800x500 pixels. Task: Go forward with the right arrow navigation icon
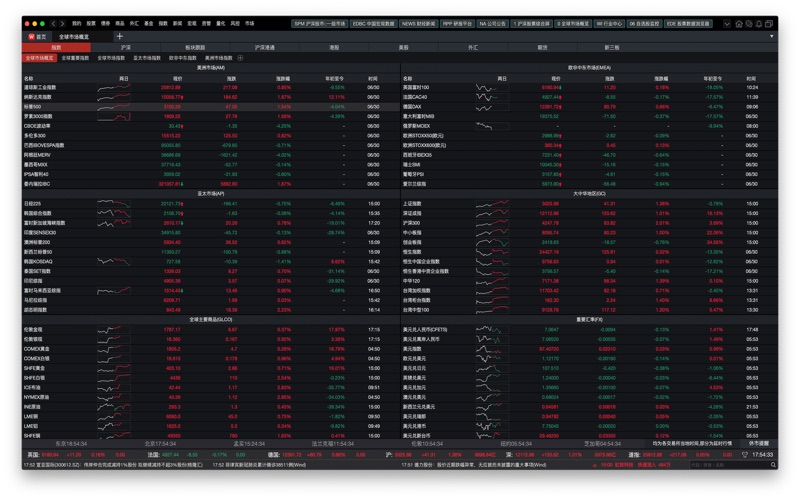pos(63,23)
